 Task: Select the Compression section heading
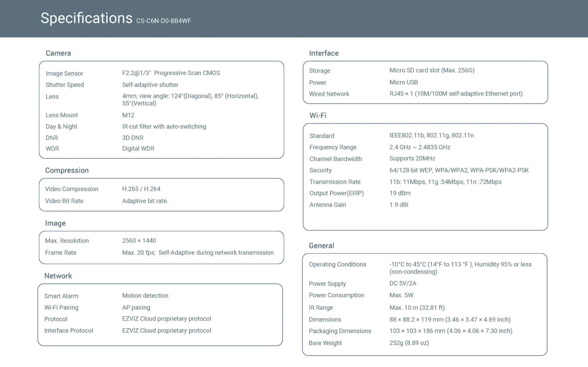(67, 170)
